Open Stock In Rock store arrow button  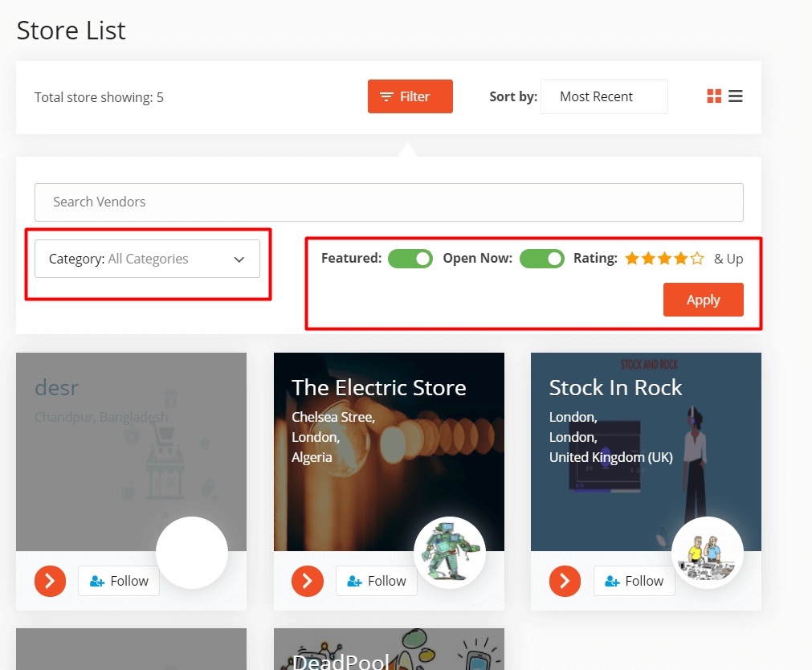[x=565, y=581]
